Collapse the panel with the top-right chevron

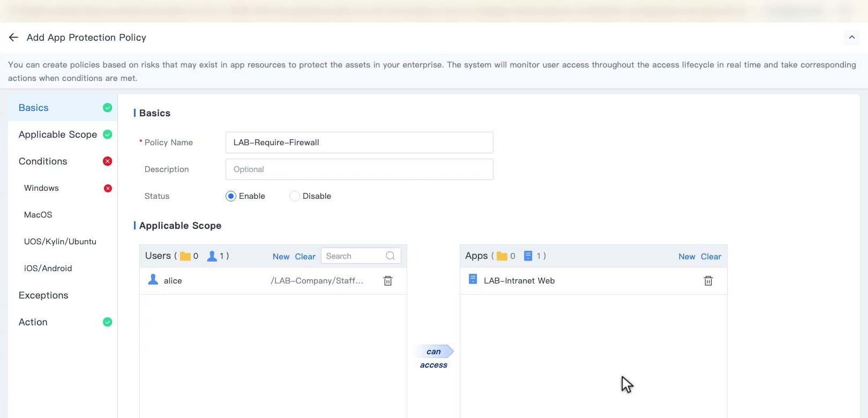[851, 37]
